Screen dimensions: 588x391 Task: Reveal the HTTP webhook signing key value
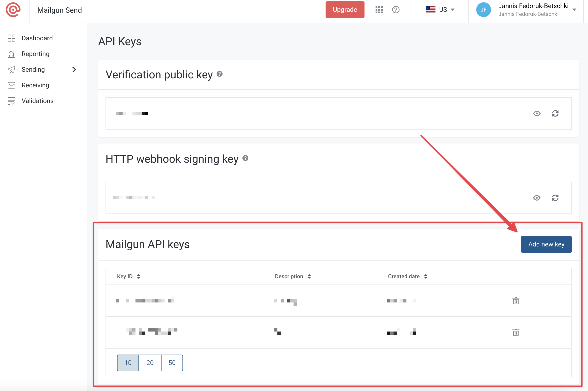(537, 198)
